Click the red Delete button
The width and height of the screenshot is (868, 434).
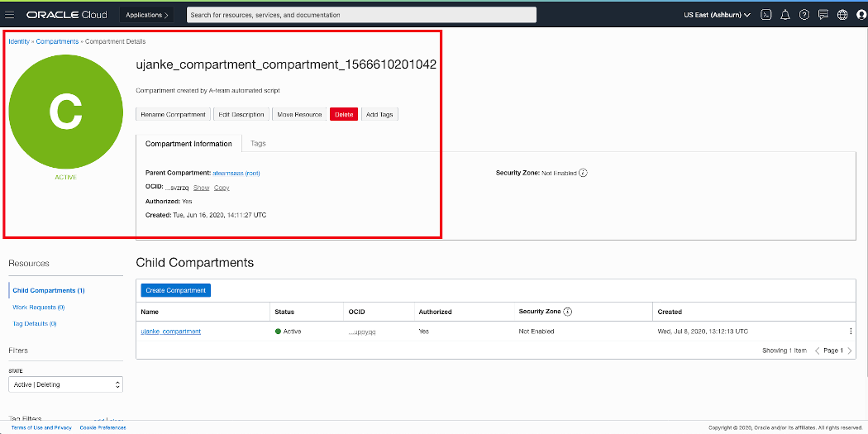343,115
